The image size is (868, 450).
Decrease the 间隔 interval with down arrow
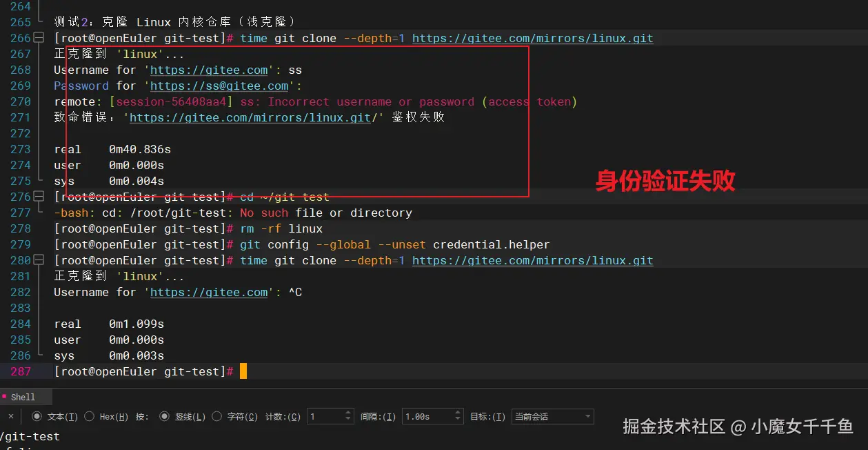pyautogui.click(x=458, y=420)
